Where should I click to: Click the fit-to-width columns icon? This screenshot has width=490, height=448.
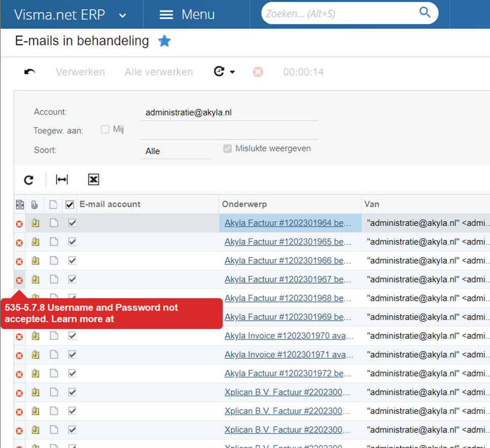pyautogui.click(x=62, y=180)
